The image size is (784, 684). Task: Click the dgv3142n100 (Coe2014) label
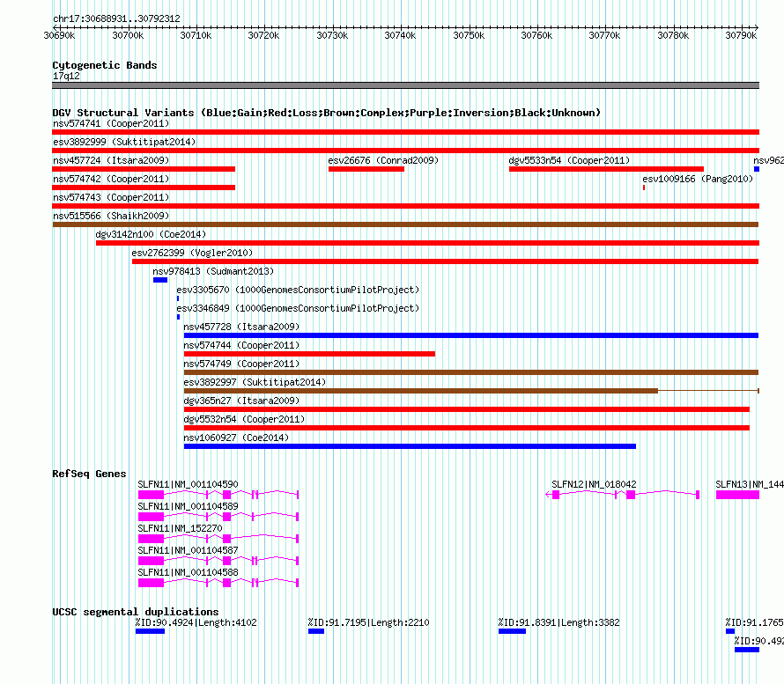151,234
